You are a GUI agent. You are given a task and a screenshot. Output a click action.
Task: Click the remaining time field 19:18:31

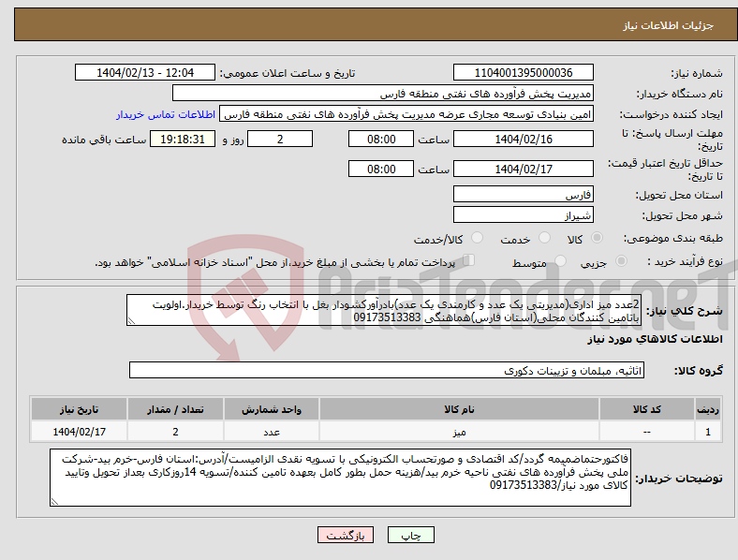click(183, 140)
